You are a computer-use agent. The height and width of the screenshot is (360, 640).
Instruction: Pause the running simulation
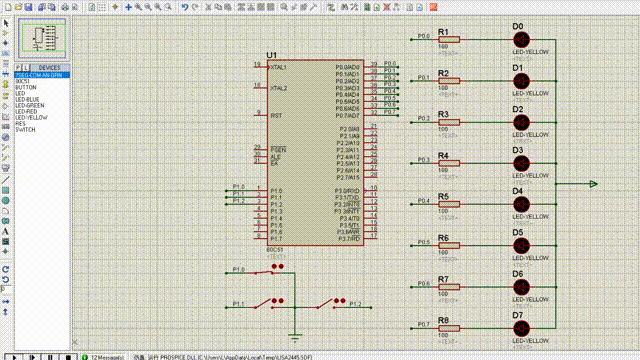coord(50,357)
